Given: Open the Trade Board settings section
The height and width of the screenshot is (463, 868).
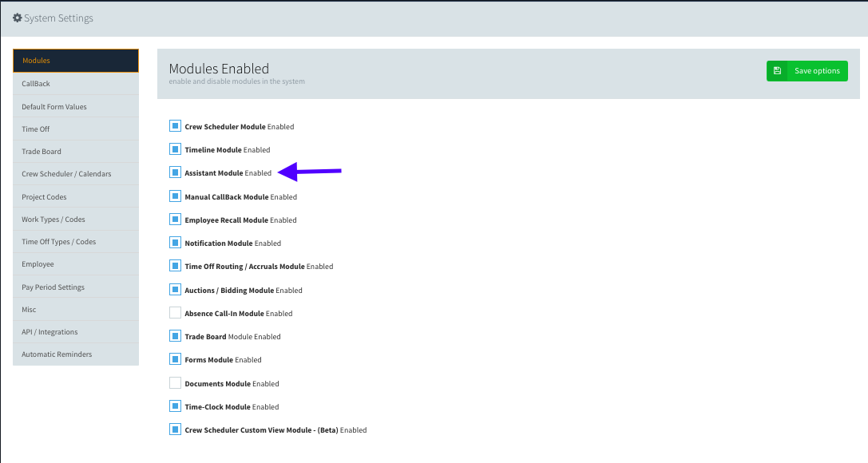Looking at the screenshot, I should [76, 152].
